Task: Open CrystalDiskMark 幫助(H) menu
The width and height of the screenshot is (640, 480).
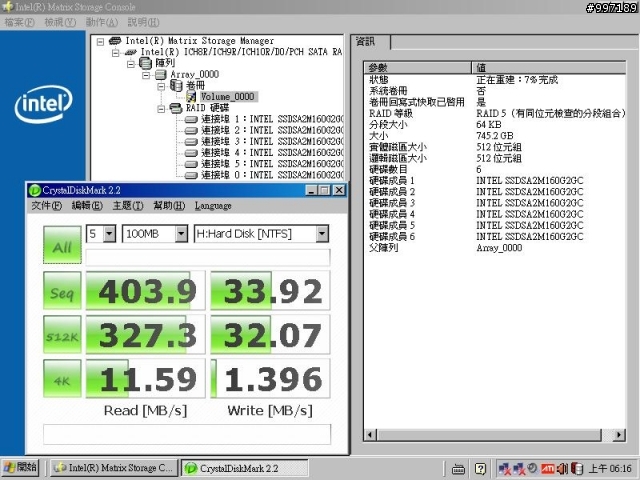Action: tap(169, 205)
